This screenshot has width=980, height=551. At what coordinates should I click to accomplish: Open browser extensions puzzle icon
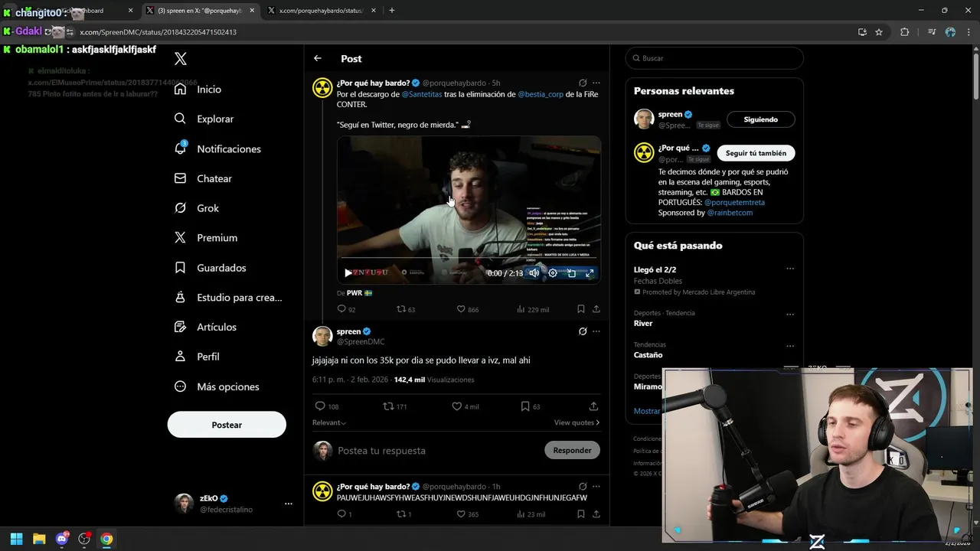tap(904, 32)
